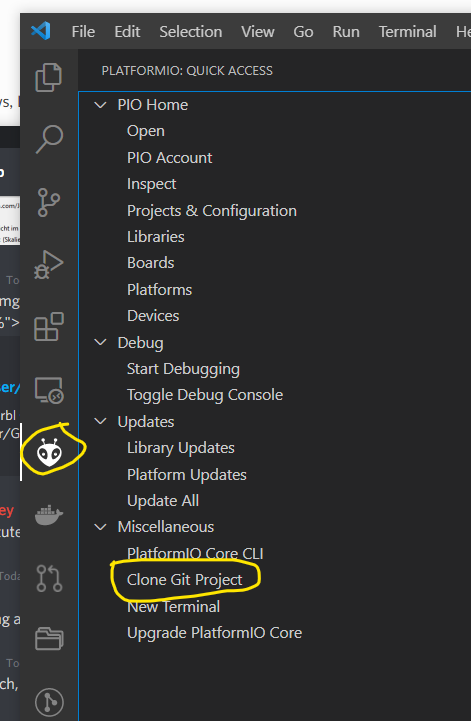471x721 pixels.
Task: Open the Extensions view icon
Action: pyautogui.click(x=49, y=327)
